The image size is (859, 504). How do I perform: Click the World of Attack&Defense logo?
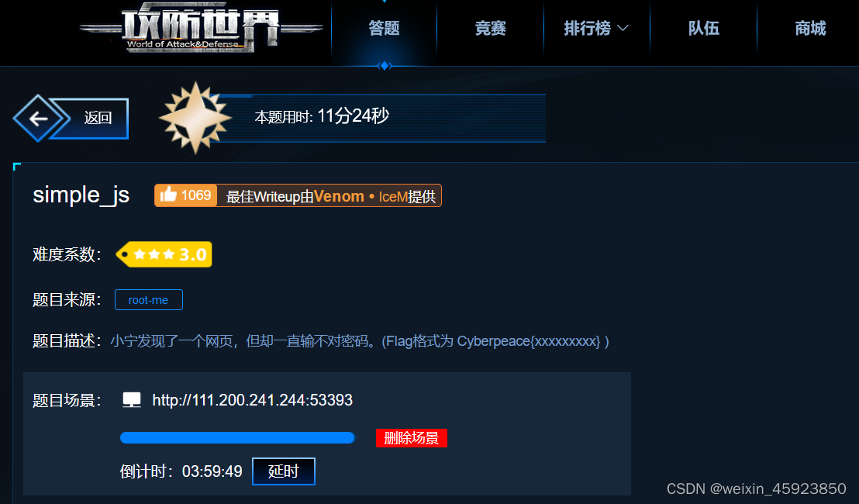tap(201, 27)
